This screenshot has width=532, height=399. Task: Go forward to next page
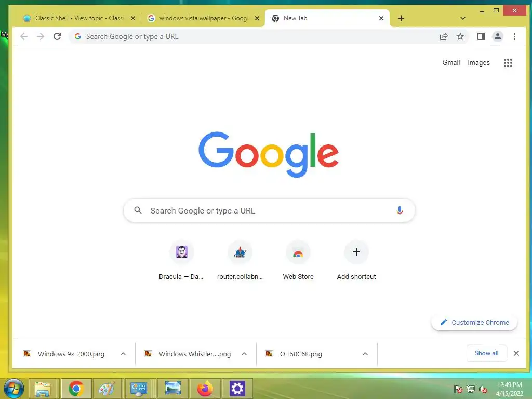coord(41,36)
